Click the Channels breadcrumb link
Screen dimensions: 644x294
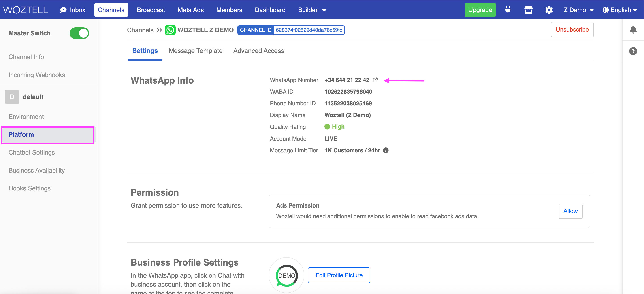coord(140,30)
